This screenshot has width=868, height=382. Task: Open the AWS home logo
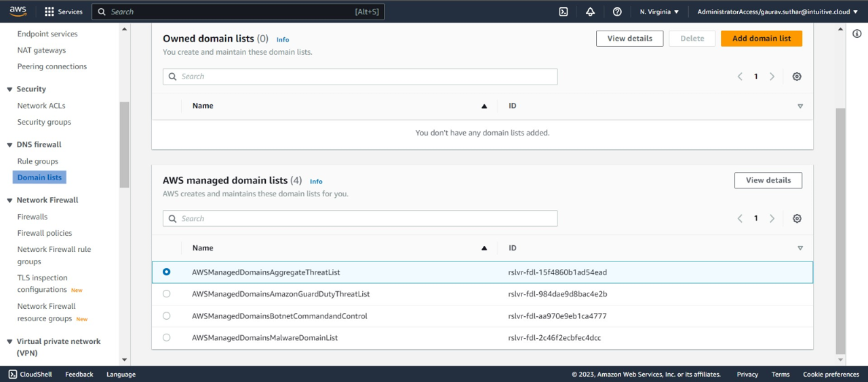point(18,12)
